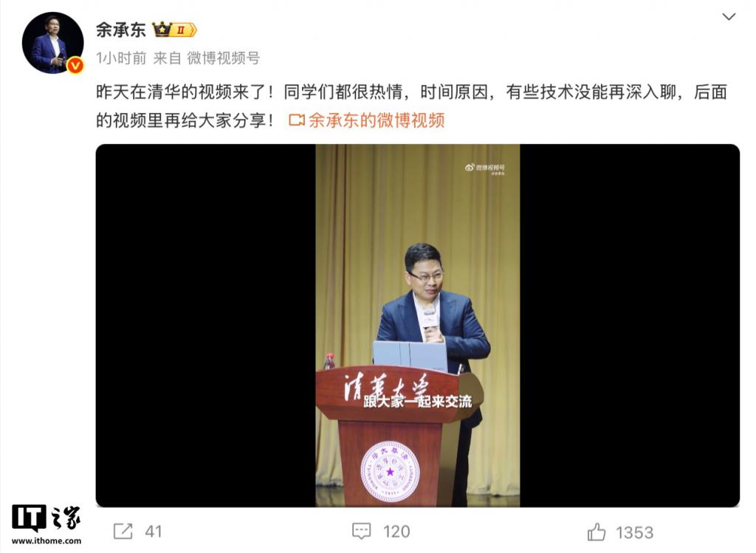Open the username 余承东

[120, 30]
